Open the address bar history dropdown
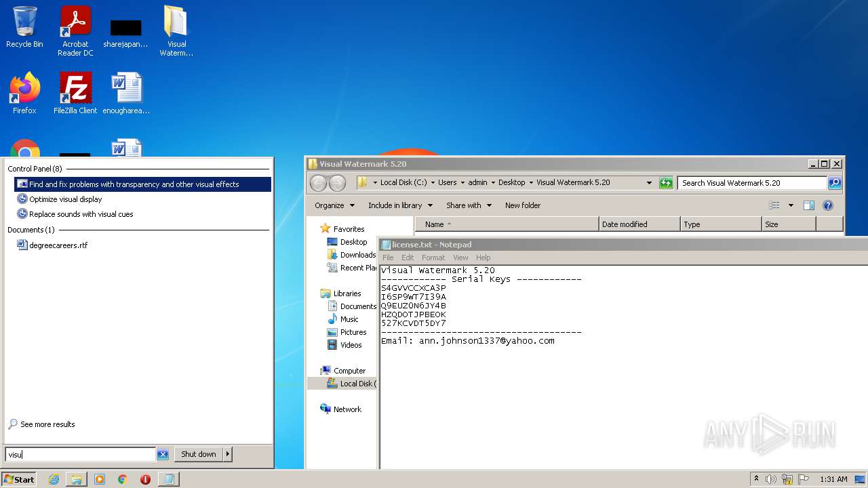The image size is (868, 488). point(649,183)
